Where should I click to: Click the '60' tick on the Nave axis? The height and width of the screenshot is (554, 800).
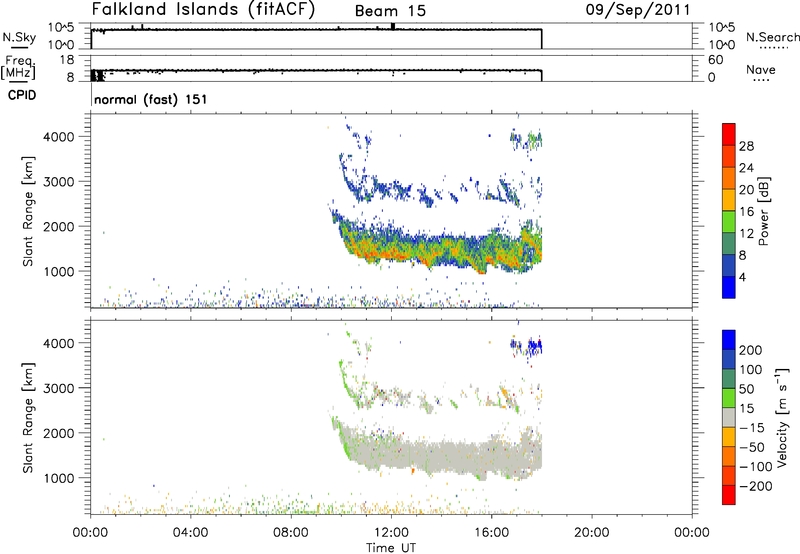pyautogui.click(x=716, y=60)
